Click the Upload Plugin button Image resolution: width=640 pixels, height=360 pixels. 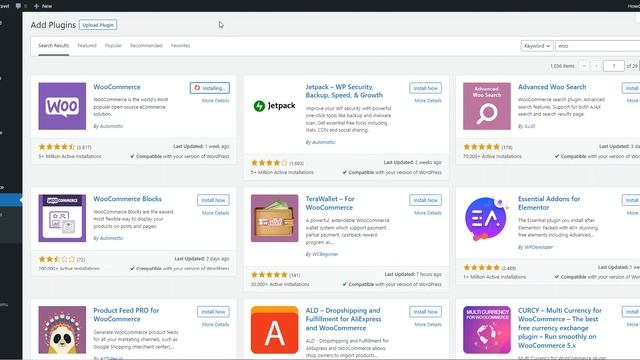(98, 25)
